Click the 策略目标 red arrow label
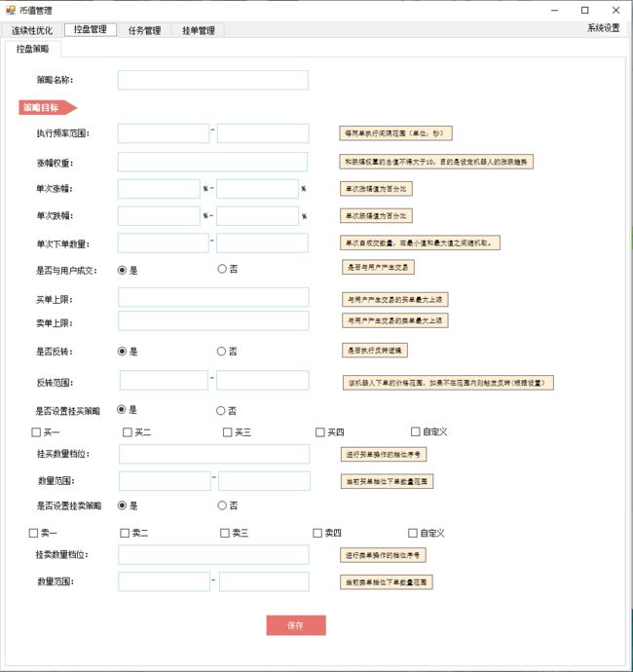This screenshot has width=633, height=672. click(47, 107)
